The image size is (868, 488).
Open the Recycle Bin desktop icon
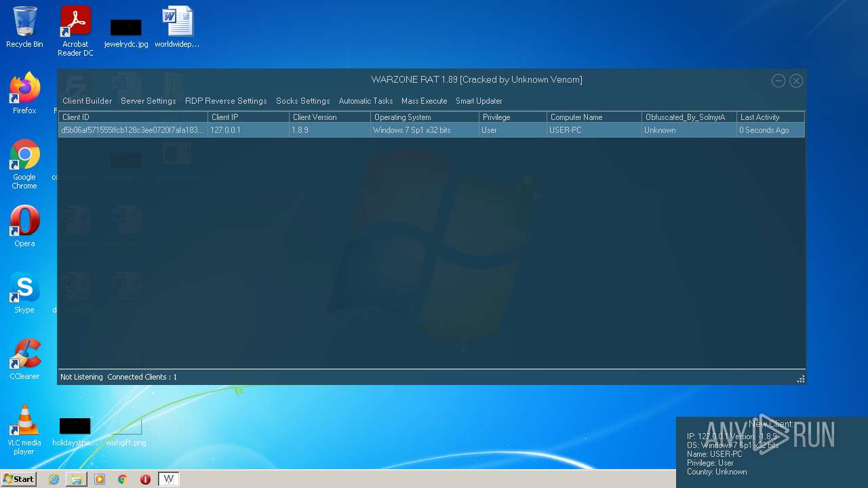coord(24,27)
